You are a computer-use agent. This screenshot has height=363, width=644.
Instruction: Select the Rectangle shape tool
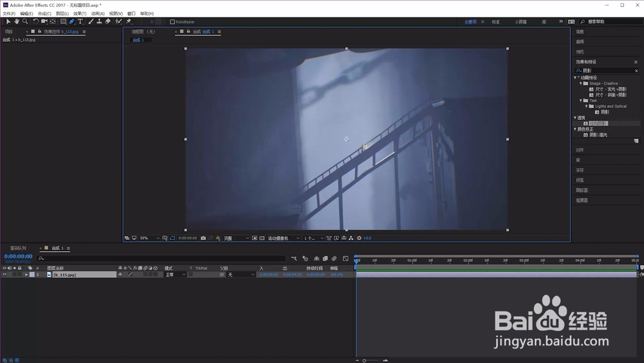click(x=63, y=21)
